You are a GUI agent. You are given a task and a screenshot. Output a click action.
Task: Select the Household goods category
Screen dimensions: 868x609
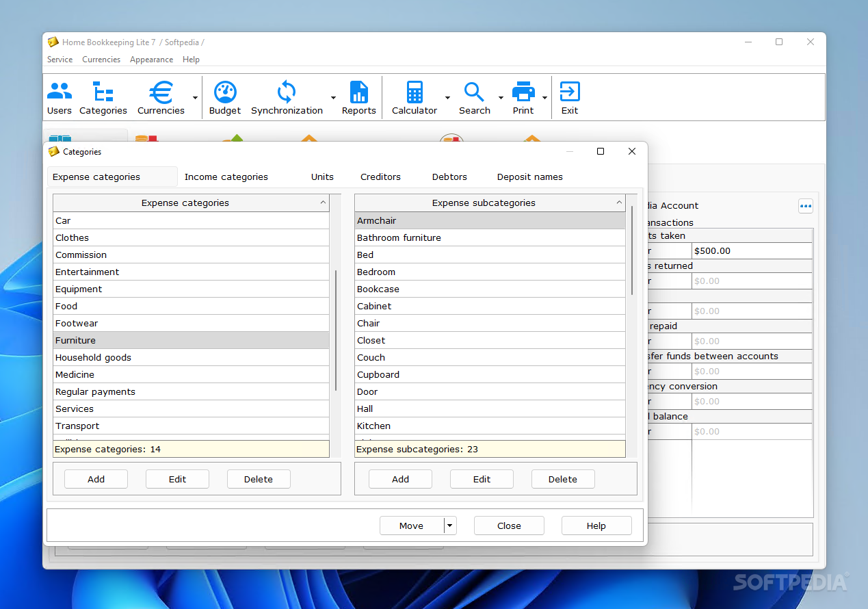191,357
